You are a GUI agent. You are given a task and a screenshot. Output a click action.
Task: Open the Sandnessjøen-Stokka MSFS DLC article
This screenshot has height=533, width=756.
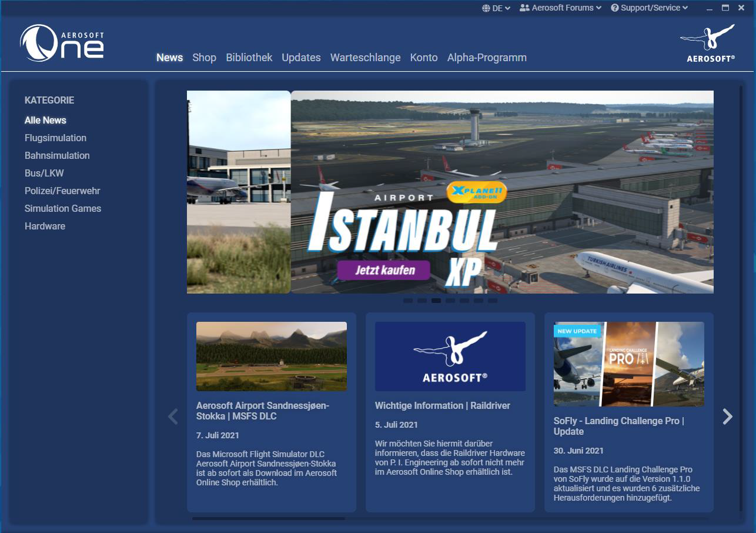pos(263,411)
